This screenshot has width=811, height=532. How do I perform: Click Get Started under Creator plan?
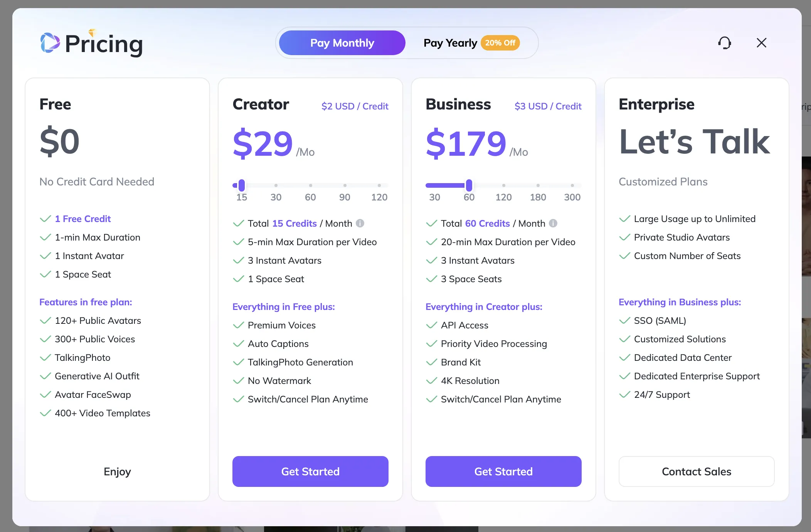coord(310,471)
